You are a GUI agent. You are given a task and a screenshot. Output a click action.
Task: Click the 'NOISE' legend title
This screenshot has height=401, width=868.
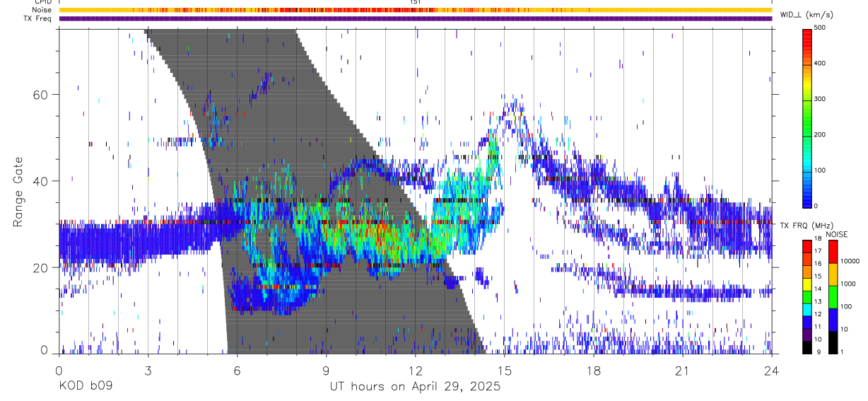click(x=836, y=234)
